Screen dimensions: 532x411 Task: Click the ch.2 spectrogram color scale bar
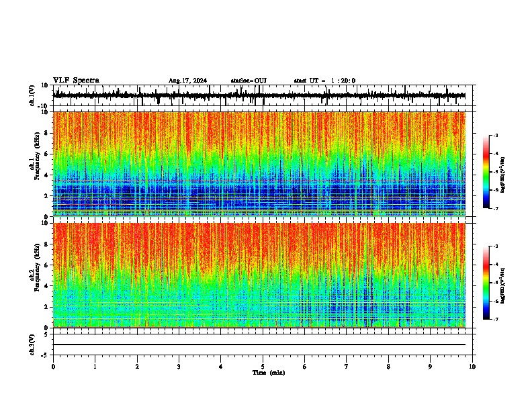(x=486, y=283)
